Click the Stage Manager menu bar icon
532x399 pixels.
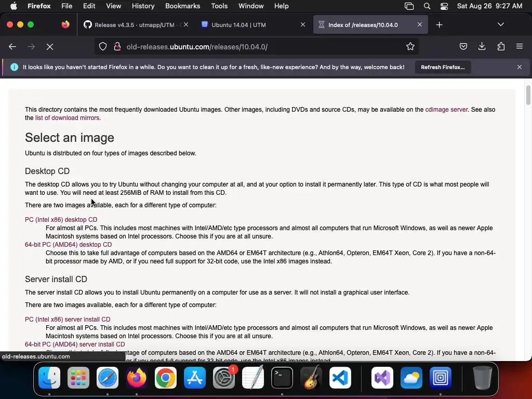point(409,6)
